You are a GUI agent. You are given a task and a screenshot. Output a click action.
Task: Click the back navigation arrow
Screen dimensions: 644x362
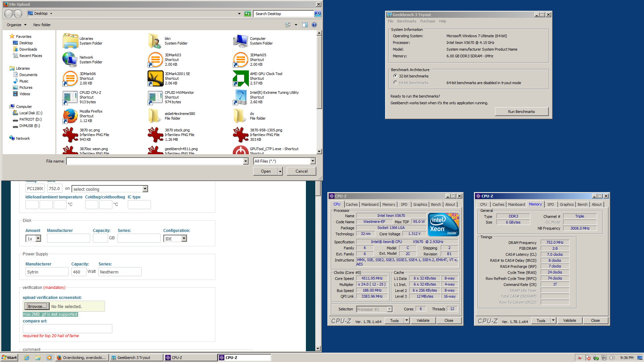(x=9, y=14)
